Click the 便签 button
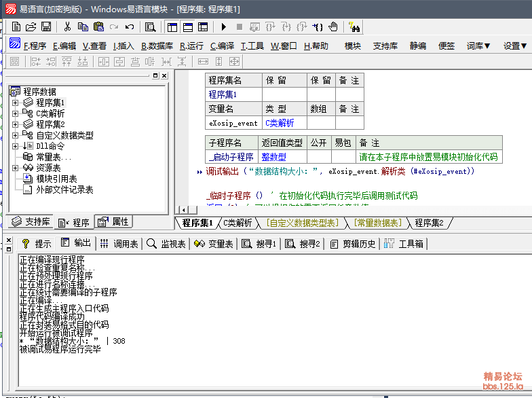The width and height of the screenshot is (532, 398). 446,46
